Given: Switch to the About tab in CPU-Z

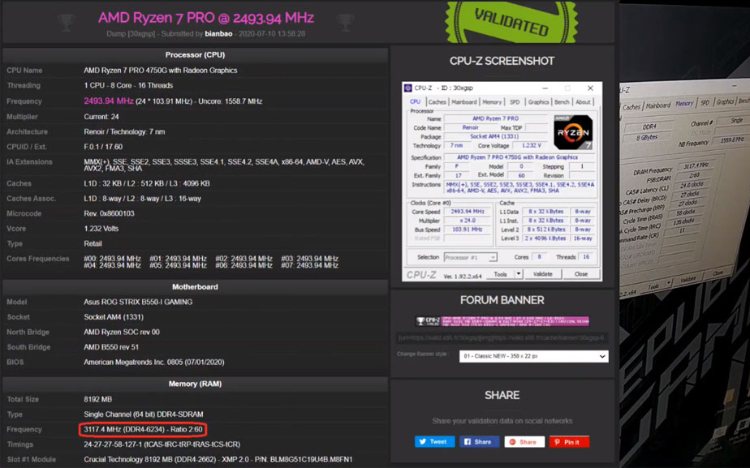Looking at the screenshot, I should pos(583,102).
